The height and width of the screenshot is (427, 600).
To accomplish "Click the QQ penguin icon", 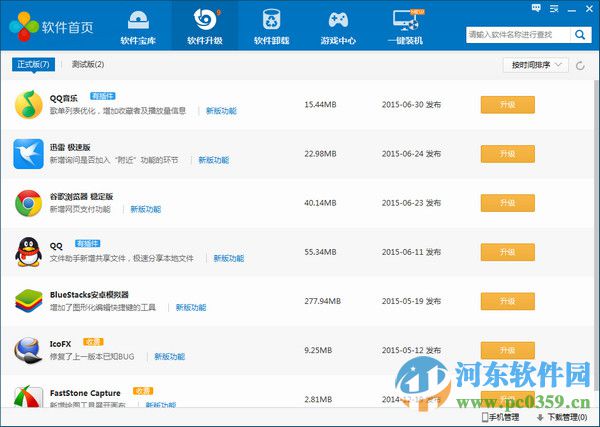I will click(x=28, y=252).
